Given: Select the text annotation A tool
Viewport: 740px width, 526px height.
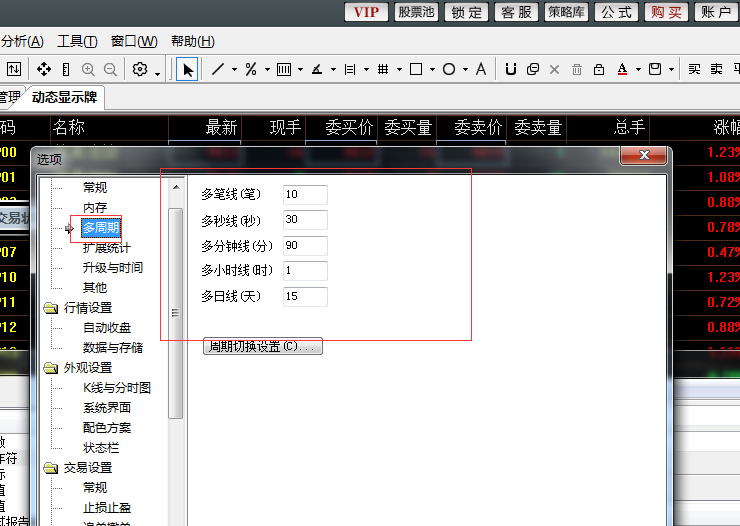Looking at the screenshot, I should (x=481, y=69).
